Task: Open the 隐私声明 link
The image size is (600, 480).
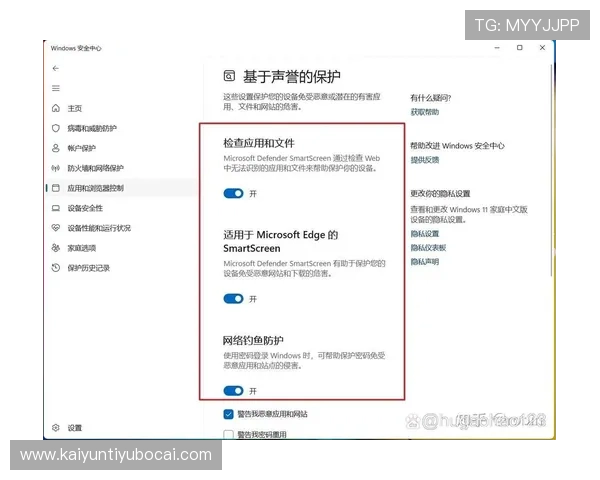Action: click(425, 262)
